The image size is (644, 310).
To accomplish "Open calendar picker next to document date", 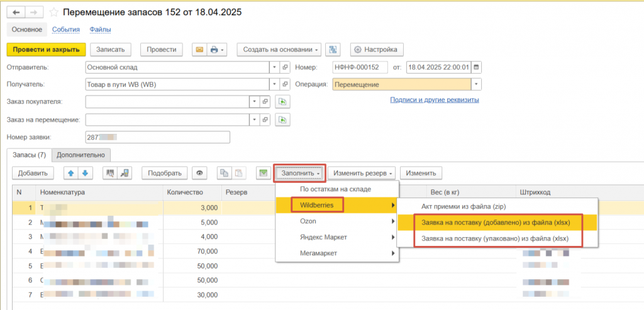I will pyautogui.click(x=476, y=67).
